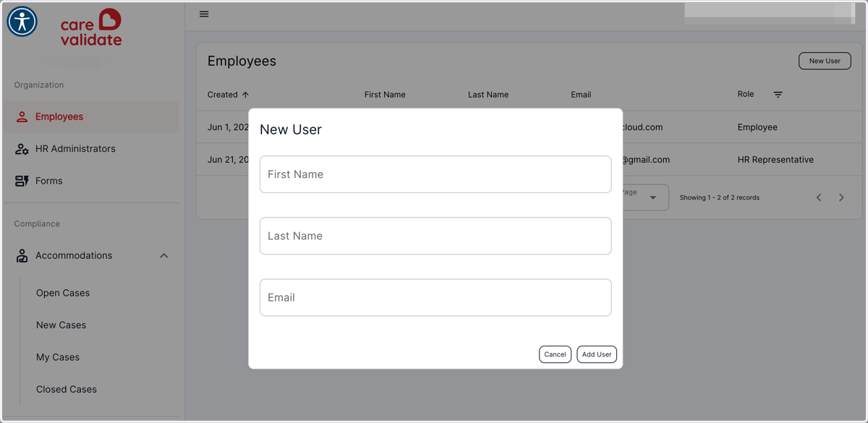Image resolution: width=868 pixels, height=423 pixels.
Task: Click the cloud.com email cell
Action: point(643,127)
